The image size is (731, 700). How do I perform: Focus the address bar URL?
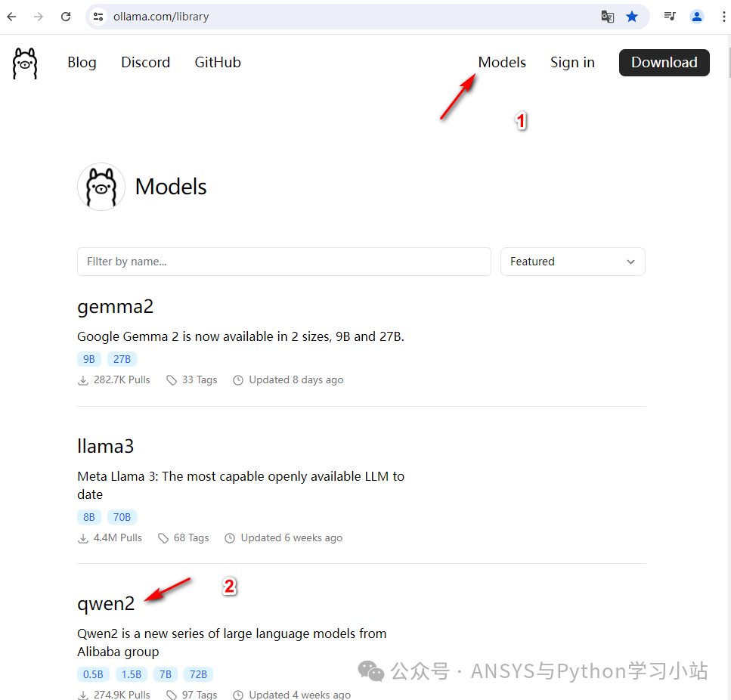161,17
